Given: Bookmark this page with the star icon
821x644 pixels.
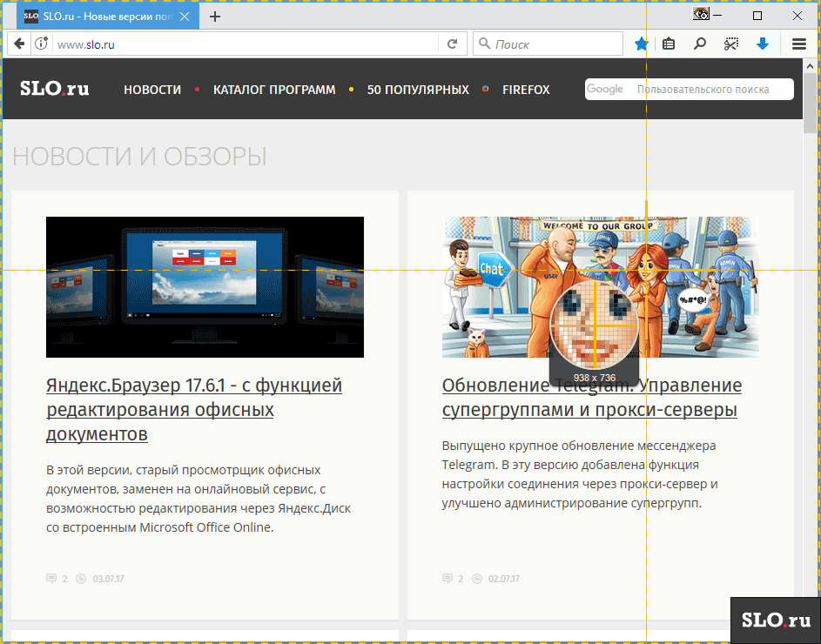Looking at the screenshot, I should coord(641,44).
